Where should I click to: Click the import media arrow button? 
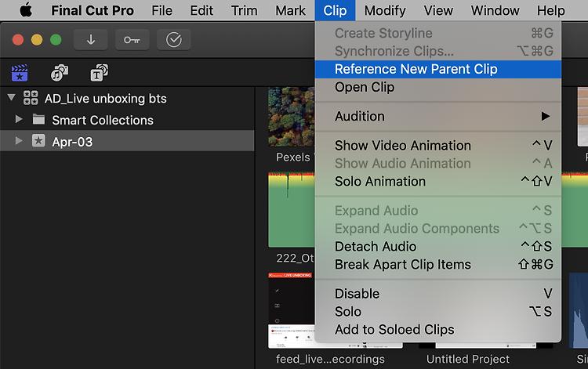pos(91,40)
